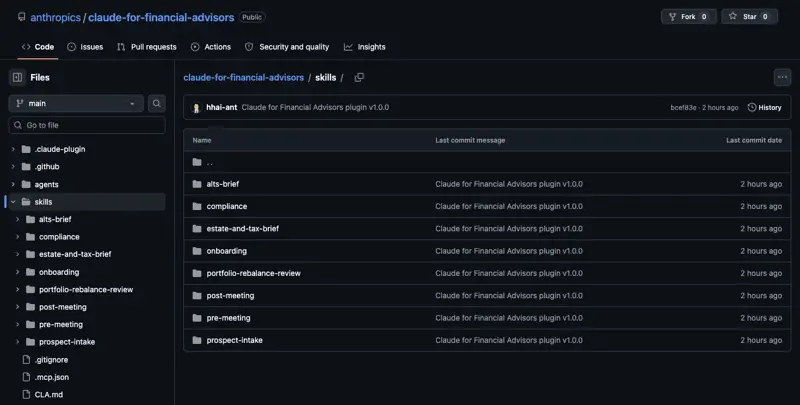Open compliance row's commit message link
This screenshot has height=405, width=800.
point(509,207)
